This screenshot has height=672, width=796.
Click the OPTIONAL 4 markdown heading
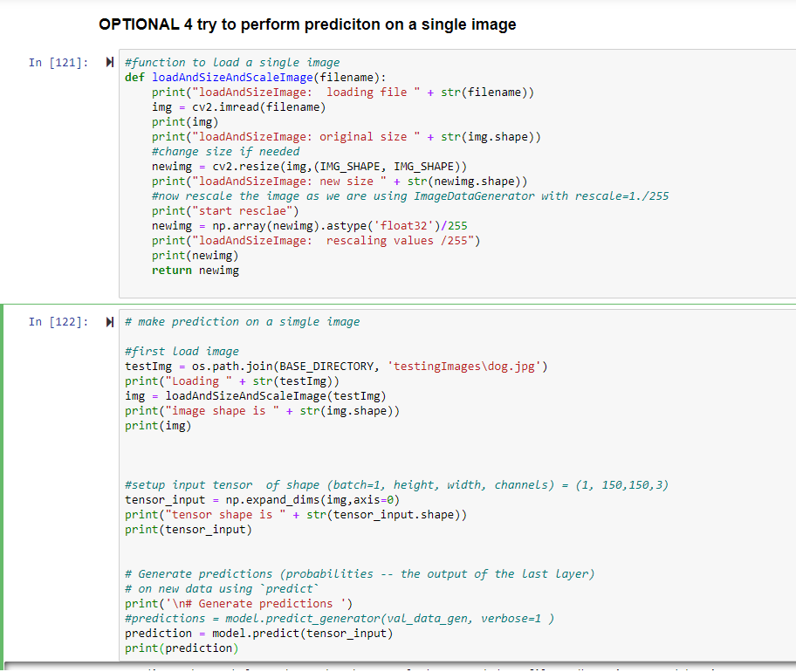(x=307, y=24)
